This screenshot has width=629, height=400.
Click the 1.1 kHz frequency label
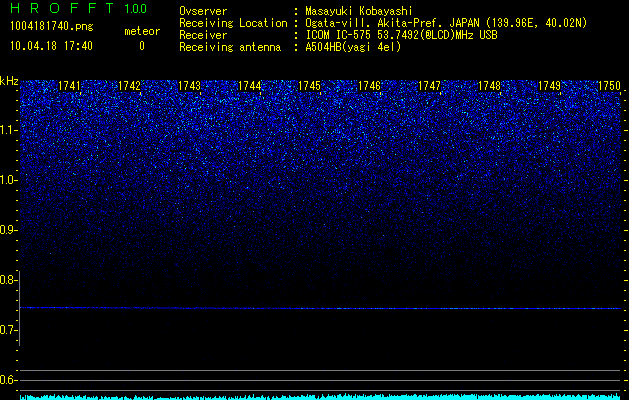[x=7, y=131]
